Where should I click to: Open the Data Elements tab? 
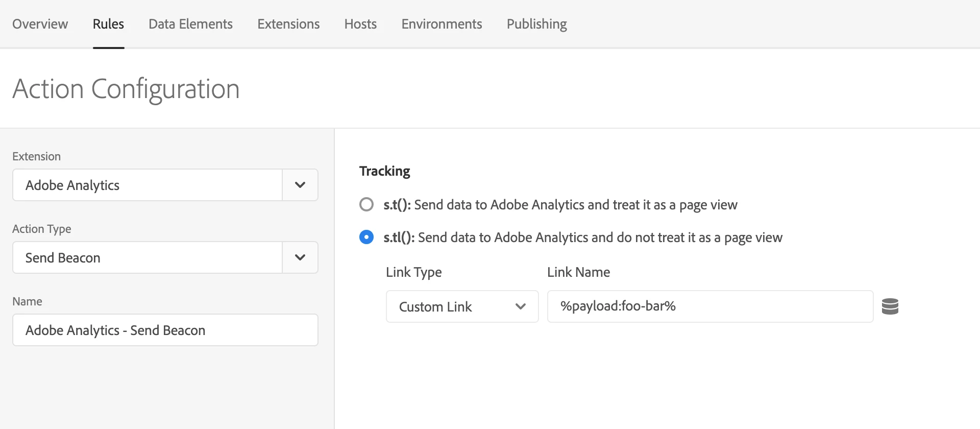pos(190,24)
